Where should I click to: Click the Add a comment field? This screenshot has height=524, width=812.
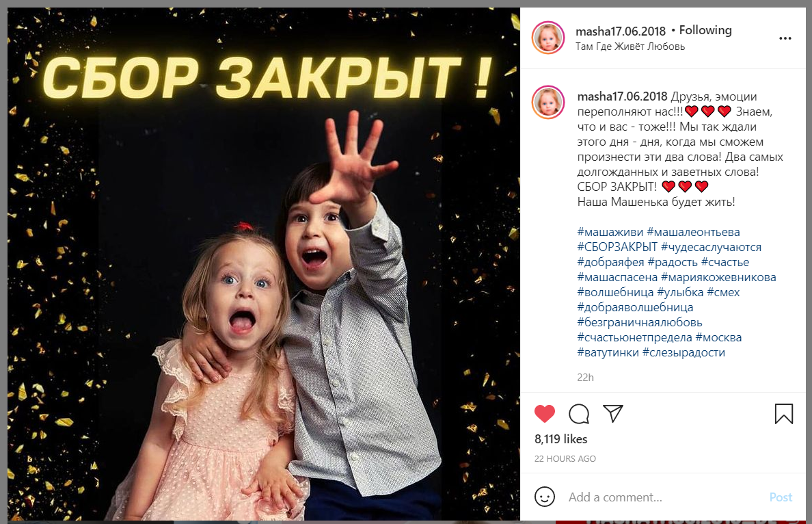click(x=666, y=497)
